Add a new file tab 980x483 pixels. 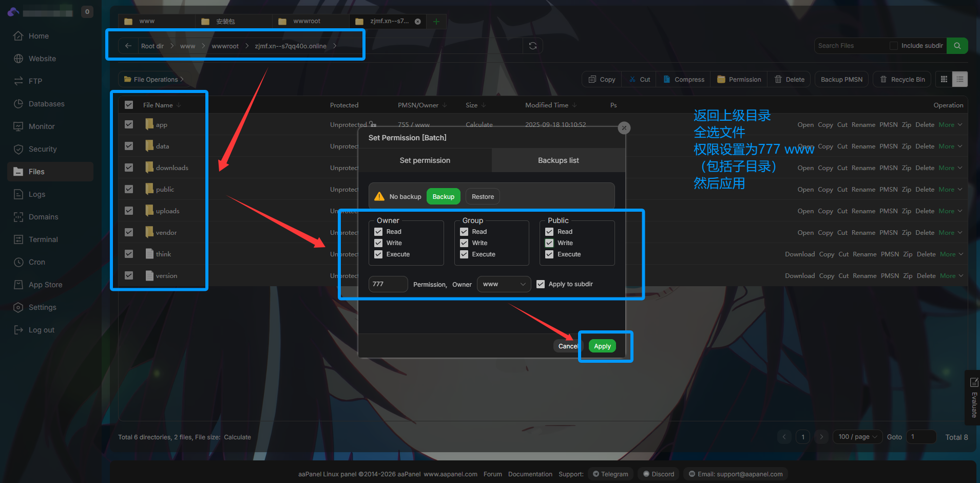click(x=436, y=21)
